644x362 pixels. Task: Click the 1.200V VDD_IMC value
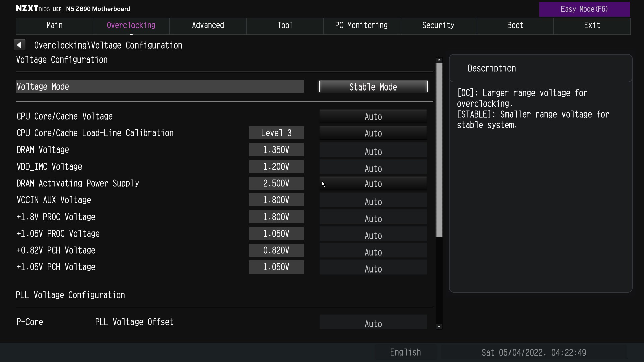coord(276,167)
